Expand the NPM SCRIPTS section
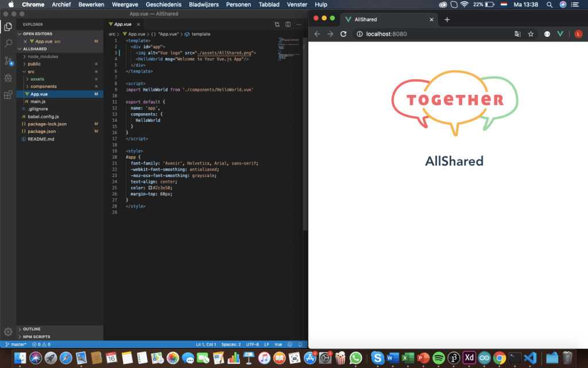588x368 pixels. pyautogui.click(x=36, y=336)
